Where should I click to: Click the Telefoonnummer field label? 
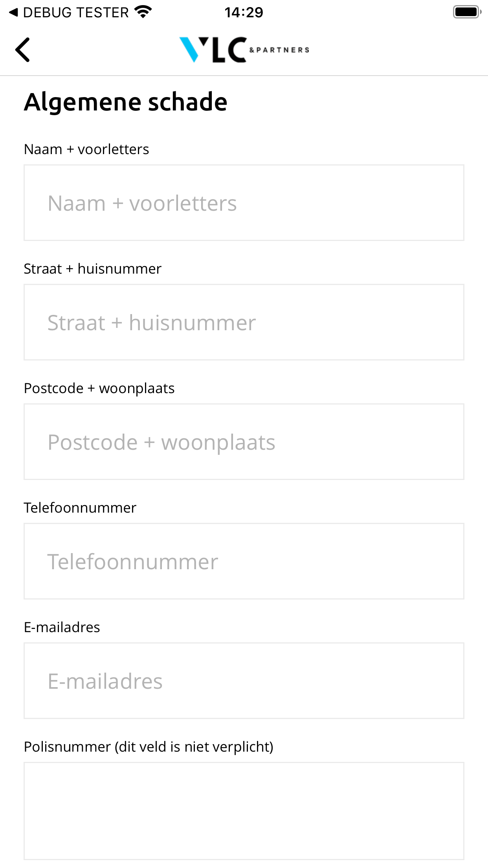(80, 508)
